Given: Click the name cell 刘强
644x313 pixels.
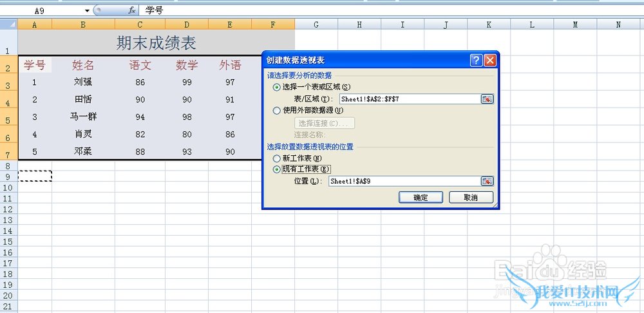Looking at the screenshot, I should coord(83,82).
